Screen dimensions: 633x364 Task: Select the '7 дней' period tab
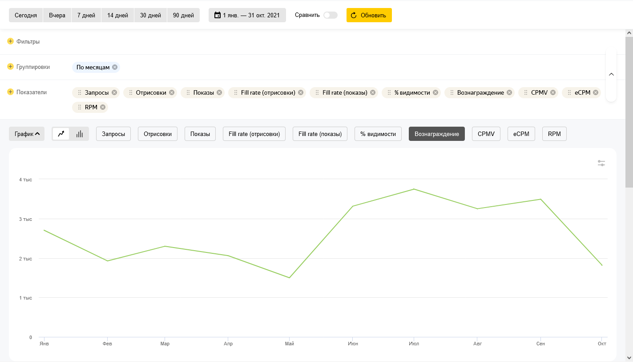click(86, 15)
